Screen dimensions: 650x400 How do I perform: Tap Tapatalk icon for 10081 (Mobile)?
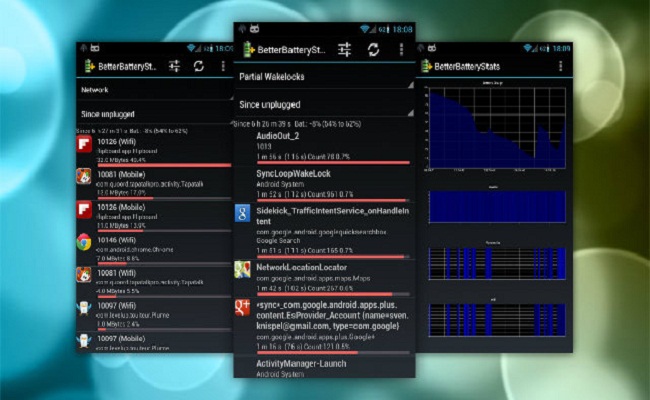pos(84,176)
